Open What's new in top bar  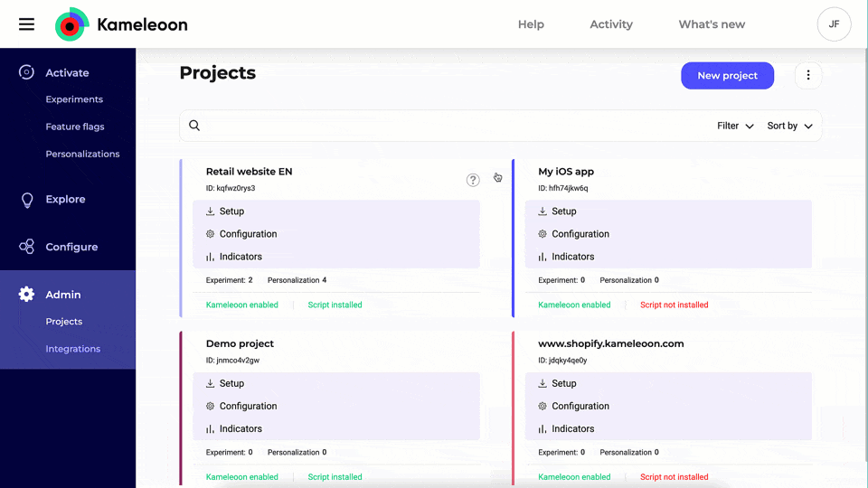[x=712, y=24]
